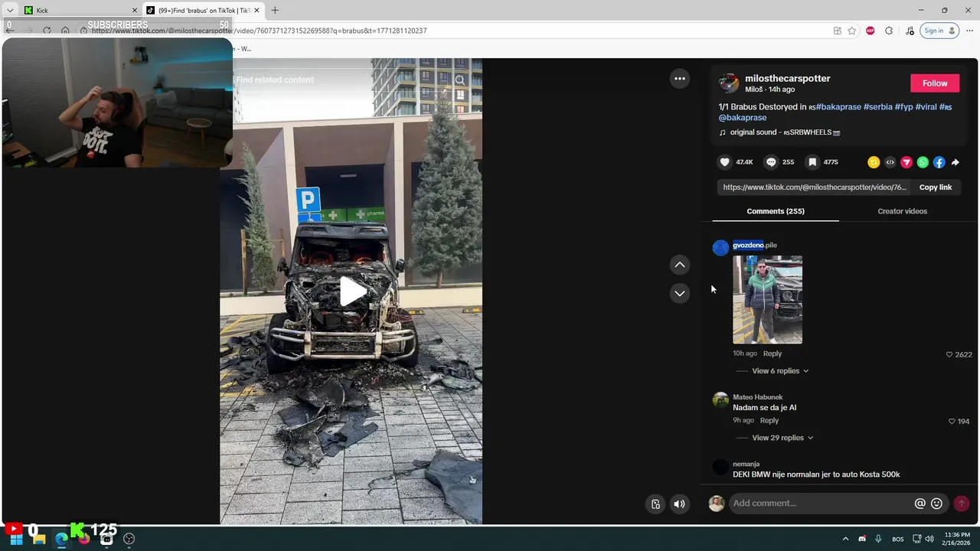Open the browser settings three-dot menu

point(969,31)
